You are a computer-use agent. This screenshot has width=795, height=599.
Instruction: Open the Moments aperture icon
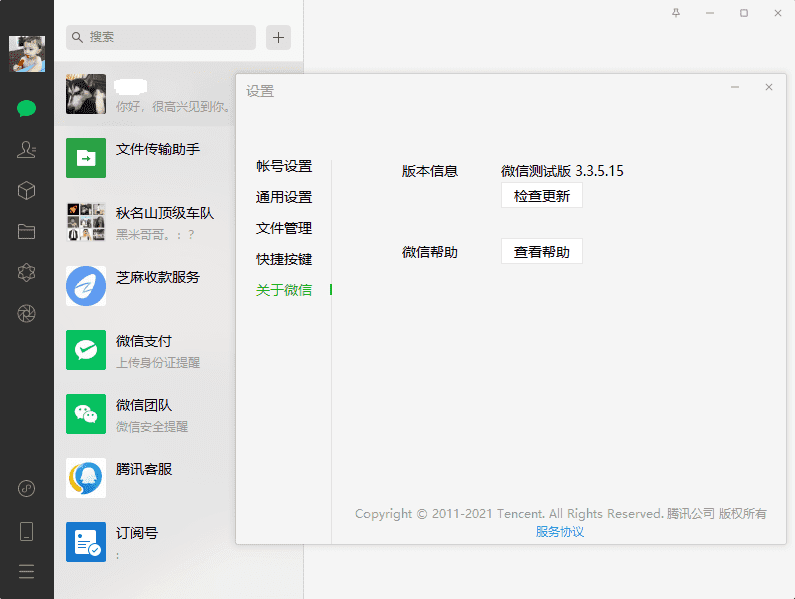click(27, 314)
